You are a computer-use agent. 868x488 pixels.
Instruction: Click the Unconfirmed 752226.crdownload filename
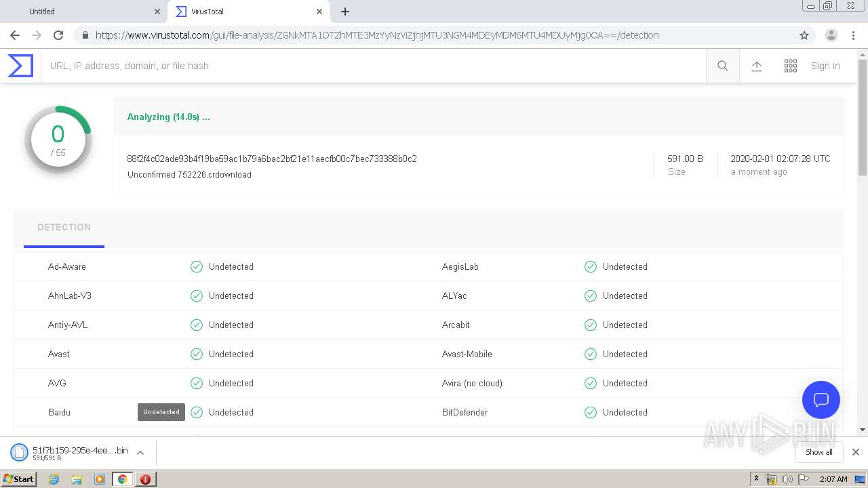[189, 175]
